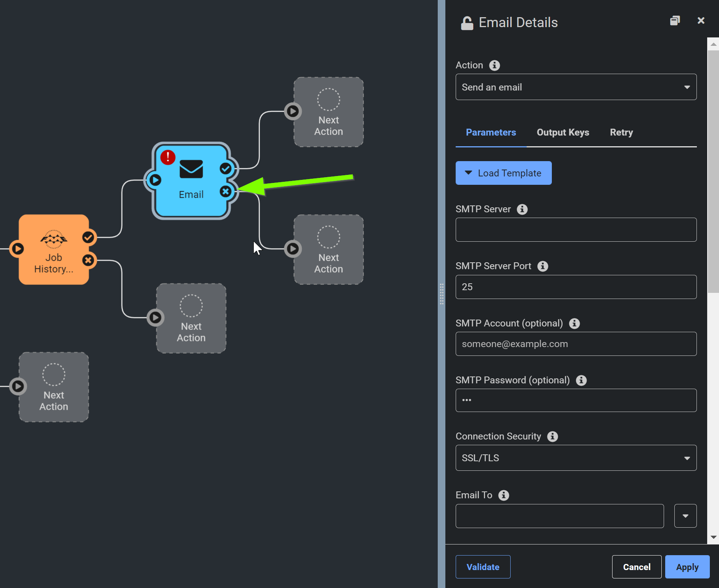Click the Email Details vertical scrollbar thumb
This screenshot has width=719, height=588.
pos(713,172)
